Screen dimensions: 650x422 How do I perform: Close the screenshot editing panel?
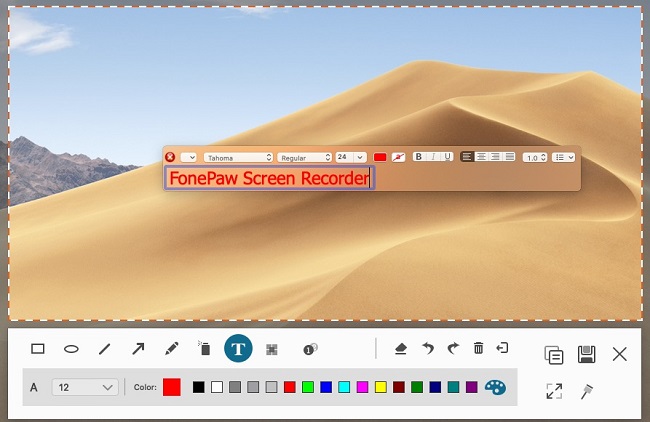click(620, 354)
